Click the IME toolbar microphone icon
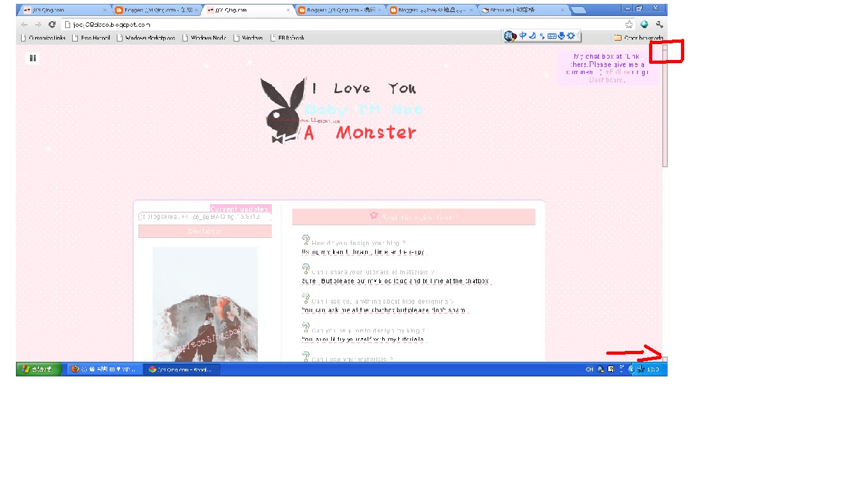The image size is (868, 490). (x=562, y=36)
